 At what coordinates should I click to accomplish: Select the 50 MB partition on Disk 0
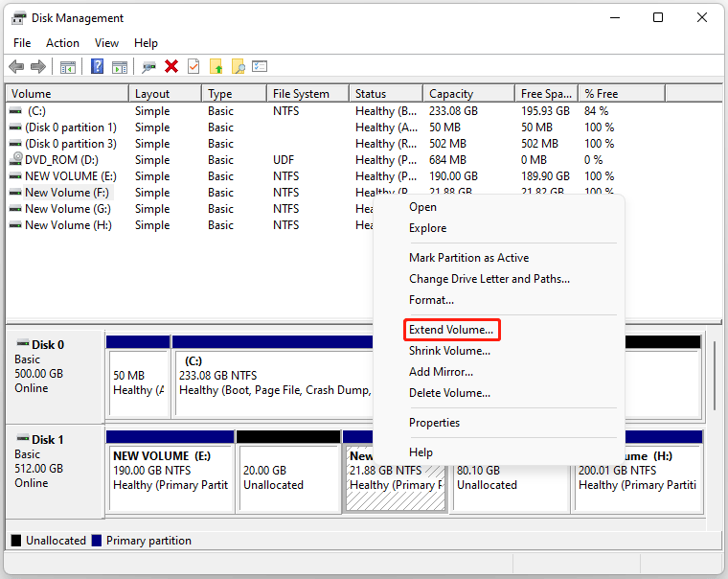pos(138,377)
